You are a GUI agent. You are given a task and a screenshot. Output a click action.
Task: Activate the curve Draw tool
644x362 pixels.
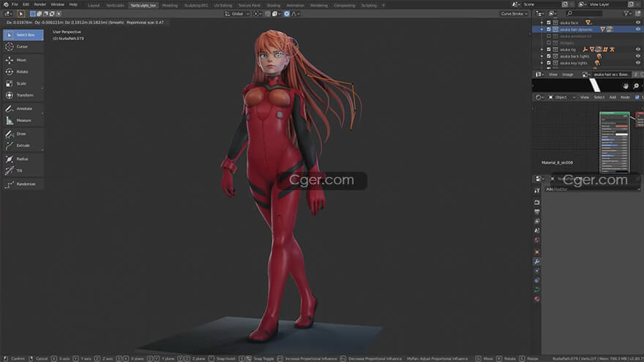(x=23, y=134)
